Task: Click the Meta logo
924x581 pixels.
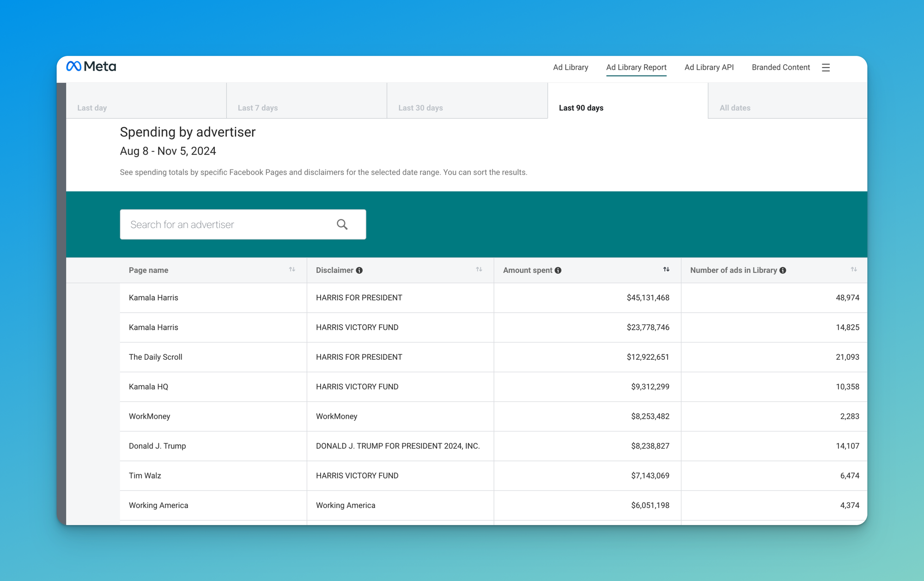Action: pos(91,67)
